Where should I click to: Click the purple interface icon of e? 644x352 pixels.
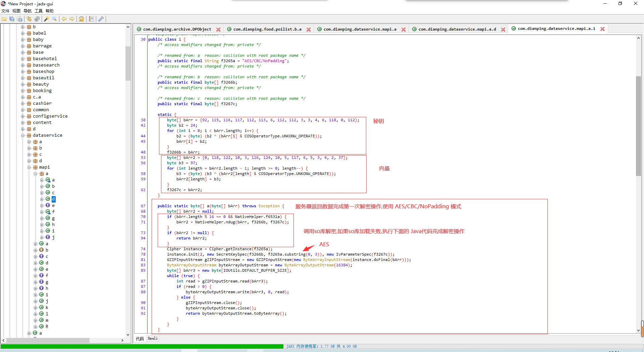(48, 205)
